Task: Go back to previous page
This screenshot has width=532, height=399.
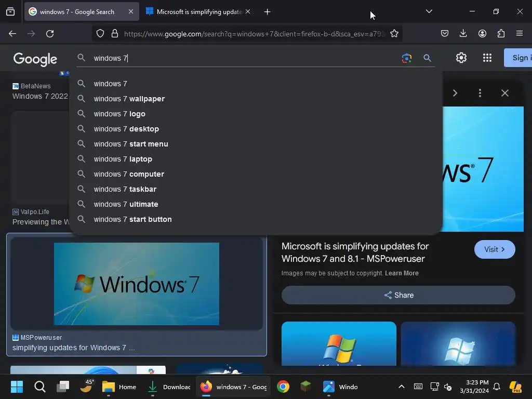Action: 12,34
